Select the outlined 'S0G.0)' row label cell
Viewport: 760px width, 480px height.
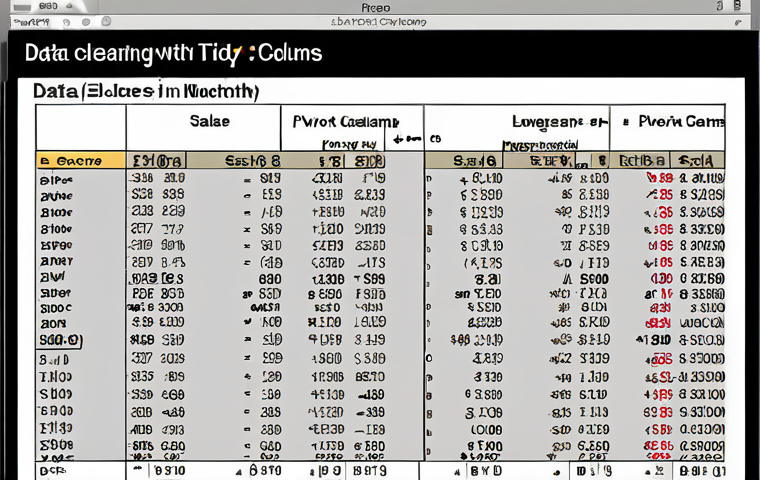point(61,340)
